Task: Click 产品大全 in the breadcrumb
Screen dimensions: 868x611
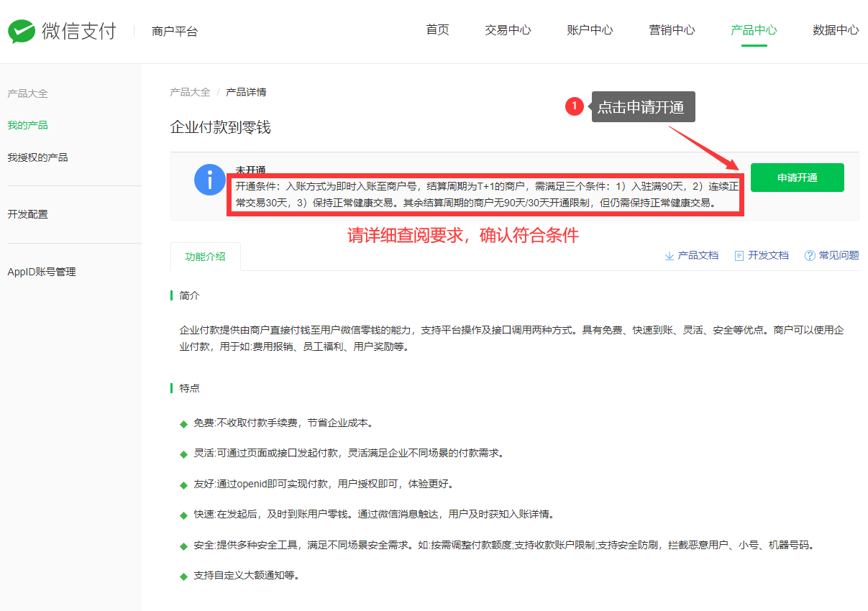Action: point(190,92)
